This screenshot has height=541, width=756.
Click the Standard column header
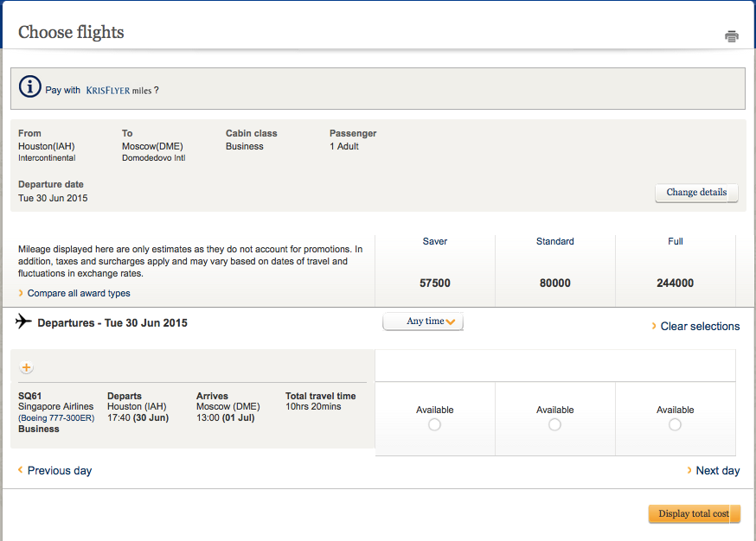pyautogui.click(x=554, y=241)
